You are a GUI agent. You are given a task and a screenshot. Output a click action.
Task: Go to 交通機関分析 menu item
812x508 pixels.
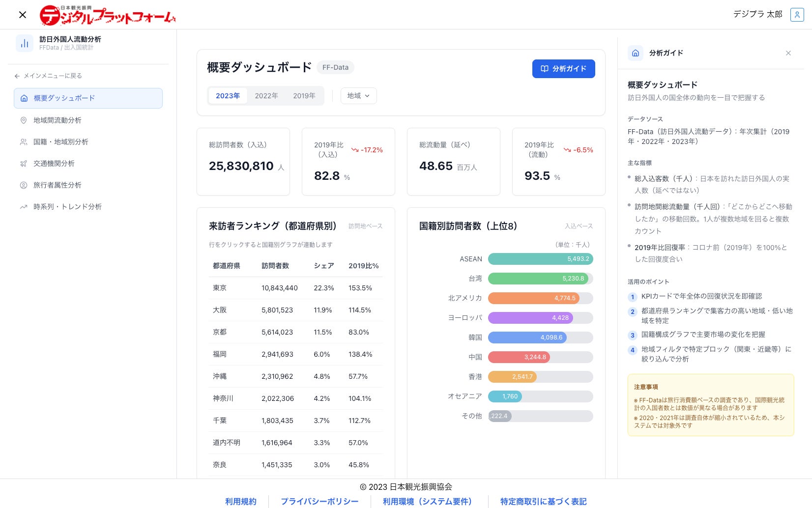click(88, 164)
